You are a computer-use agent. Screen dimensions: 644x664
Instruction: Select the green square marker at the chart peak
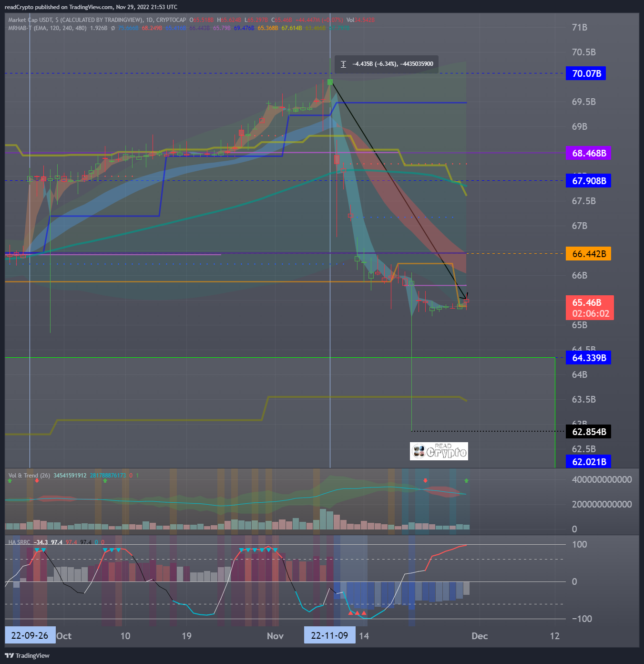tap(330, 82)
